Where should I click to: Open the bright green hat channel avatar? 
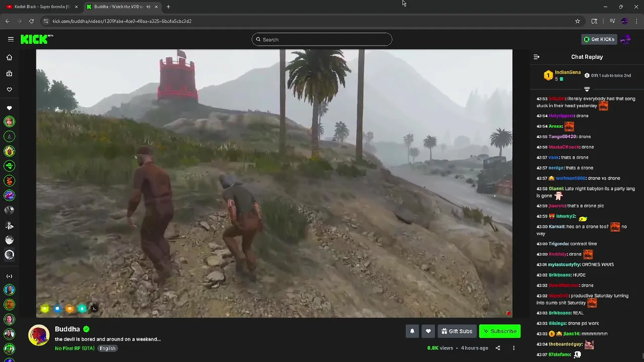pyautogui.click(x=9, y=166)
